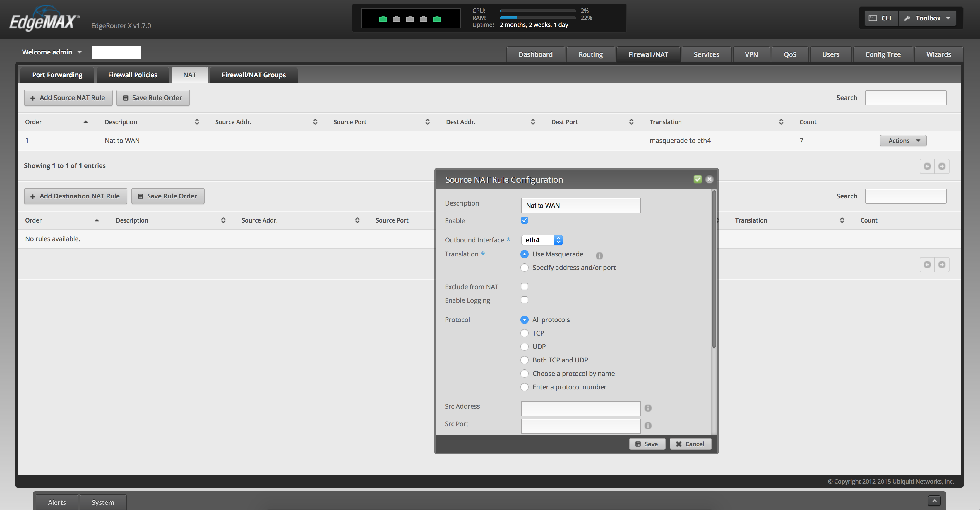
Task: Open the Outbound Interface eth4 dropdown
Action: [542, 240]
